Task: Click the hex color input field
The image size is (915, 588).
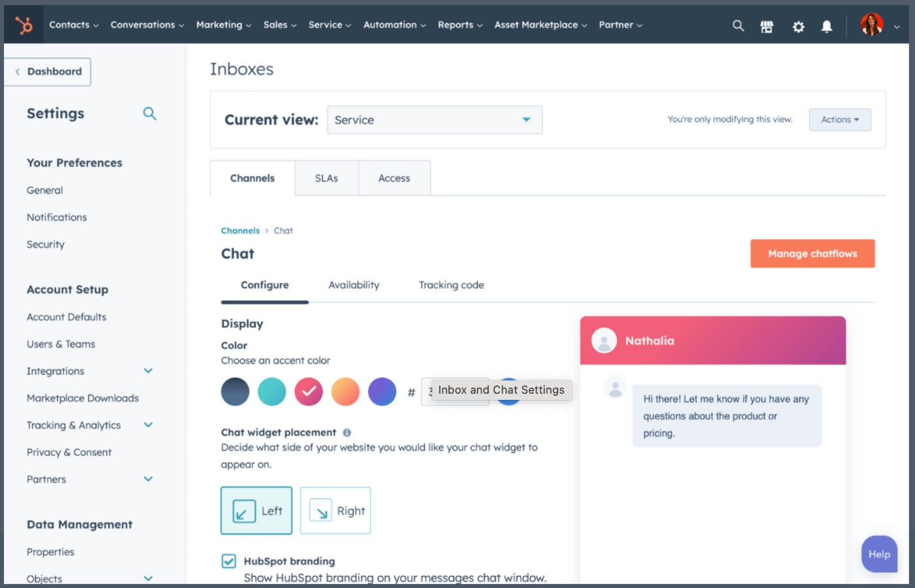Action: coord(455,392)
